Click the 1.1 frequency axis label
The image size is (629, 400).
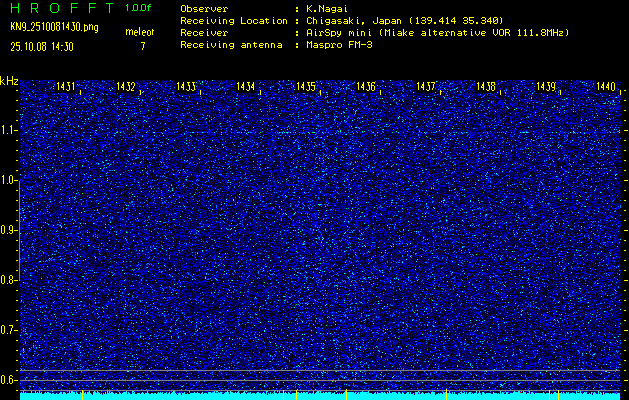coord(9,130)
